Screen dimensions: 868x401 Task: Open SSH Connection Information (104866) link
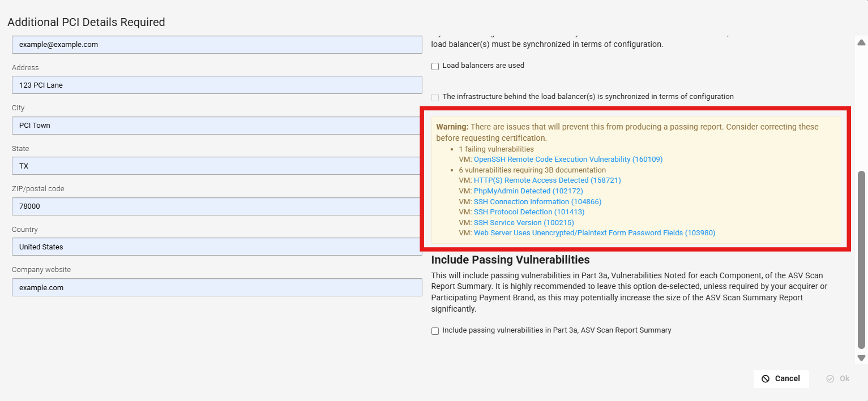(x=537, y=202)
